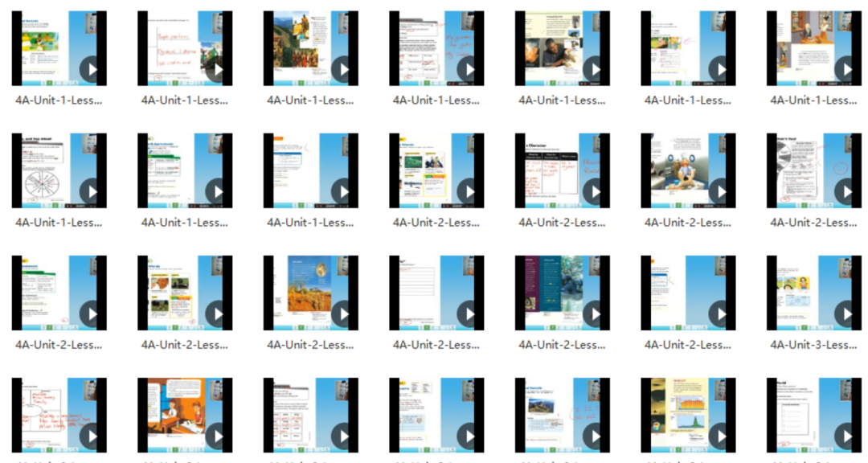
Task: Play the video with black character chart table
Action: pos(594,191)
